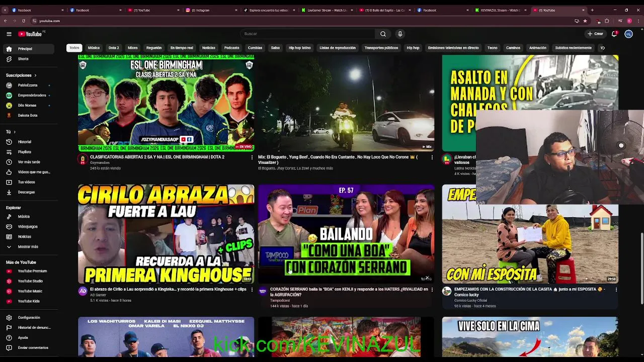Expand the Tú section chevron
Viewport: 644px width, 362px height.
click(x=10, y=132)
